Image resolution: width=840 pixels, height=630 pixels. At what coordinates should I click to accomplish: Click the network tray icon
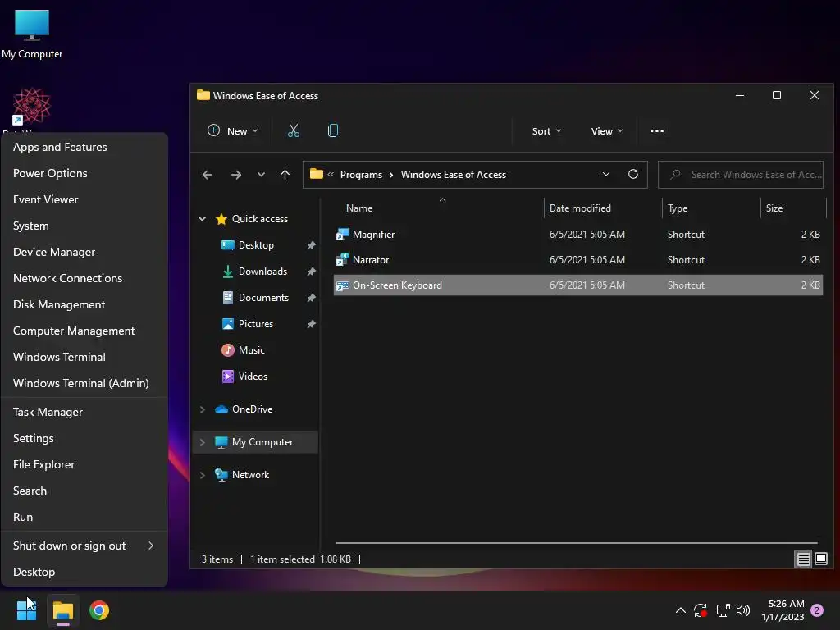point(723,610)
